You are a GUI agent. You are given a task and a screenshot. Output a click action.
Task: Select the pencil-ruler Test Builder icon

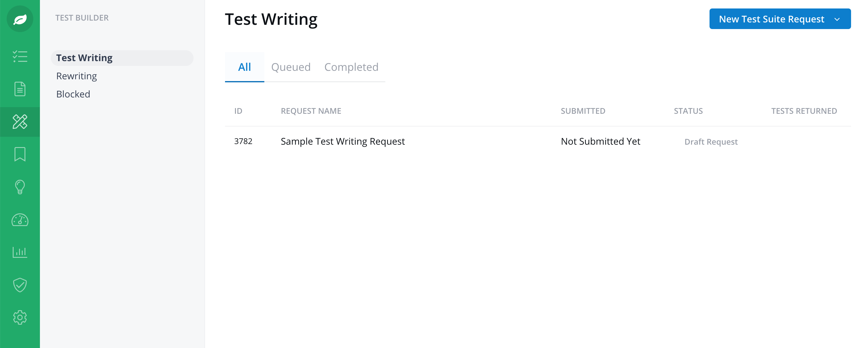point(20,122)
